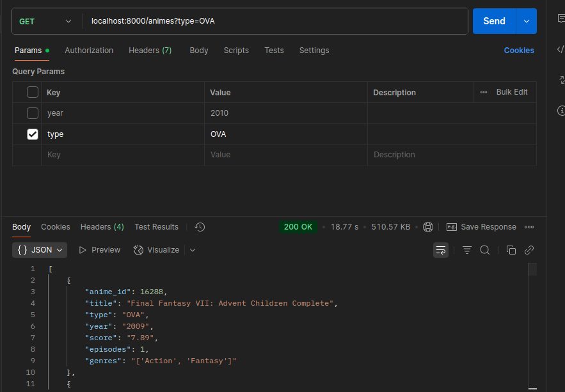Click the Visualize button

(x=156, y=250)
